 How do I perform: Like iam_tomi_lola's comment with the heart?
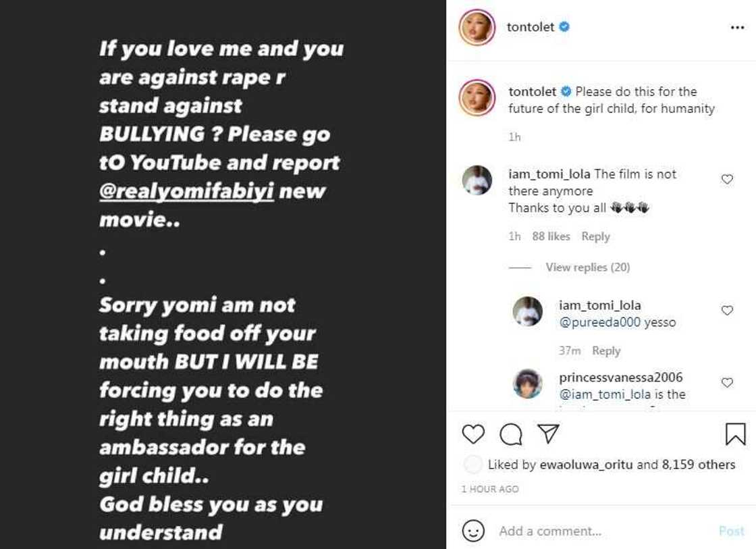(726, 178)
